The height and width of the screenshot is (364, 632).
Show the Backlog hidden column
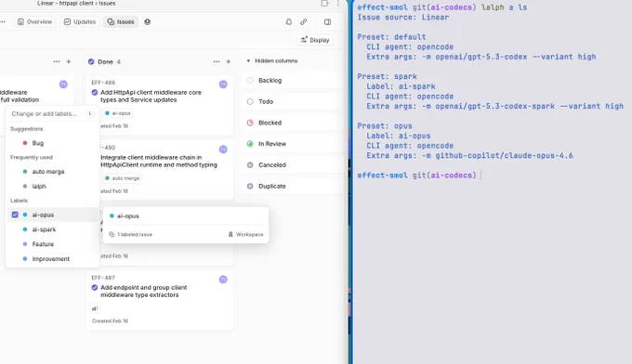292,81
